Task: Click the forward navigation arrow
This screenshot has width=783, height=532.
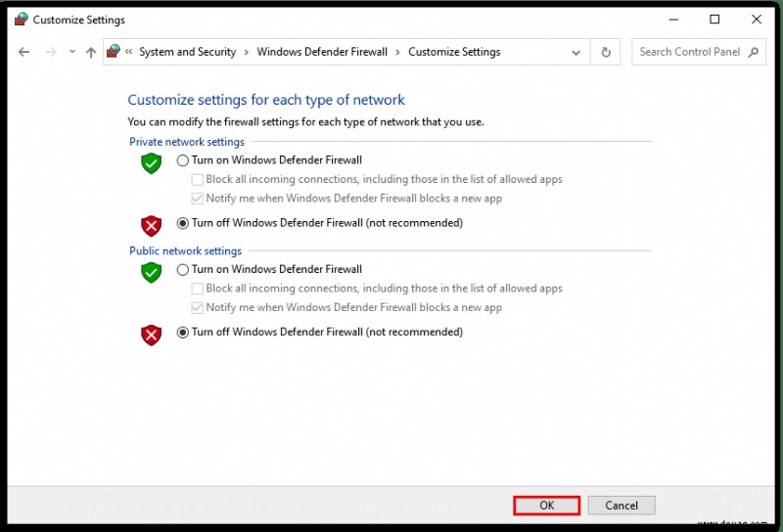Action: coord(51,52)
